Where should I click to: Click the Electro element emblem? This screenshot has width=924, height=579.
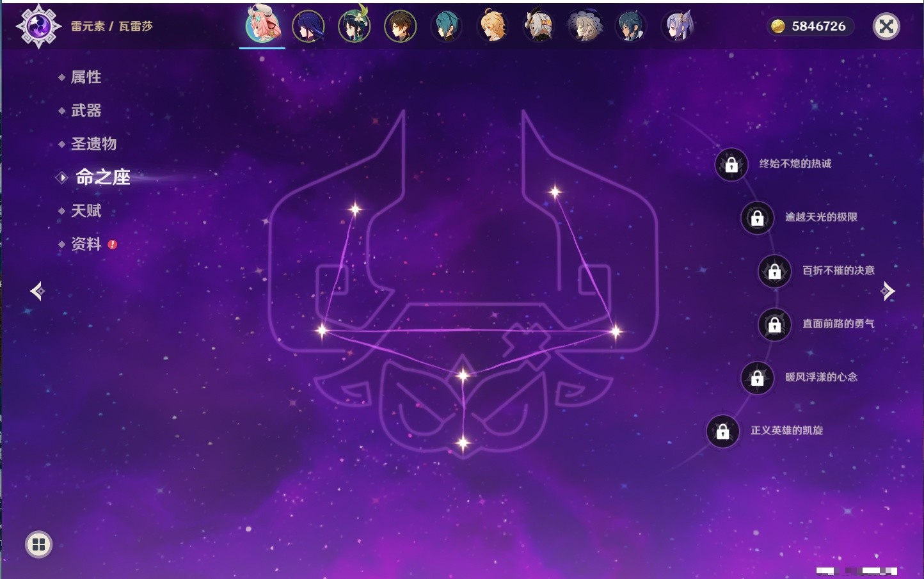38,26
